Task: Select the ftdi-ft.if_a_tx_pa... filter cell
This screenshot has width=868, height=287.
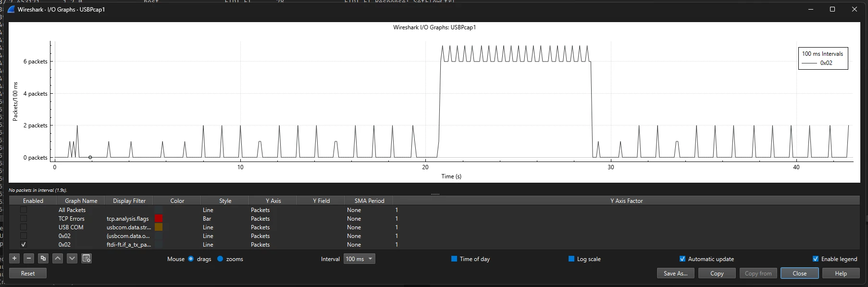Action: (129, 245)
